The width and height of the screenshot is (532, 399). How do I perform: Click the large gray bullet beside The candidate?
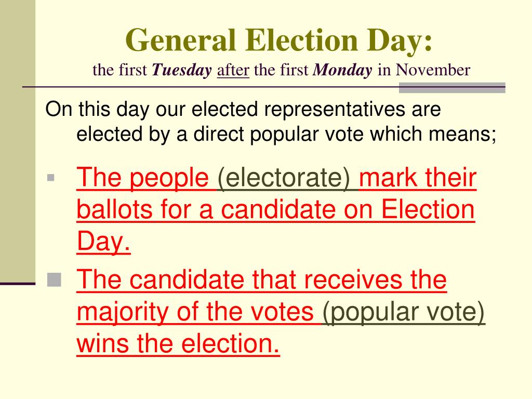(x=54, y=280)
